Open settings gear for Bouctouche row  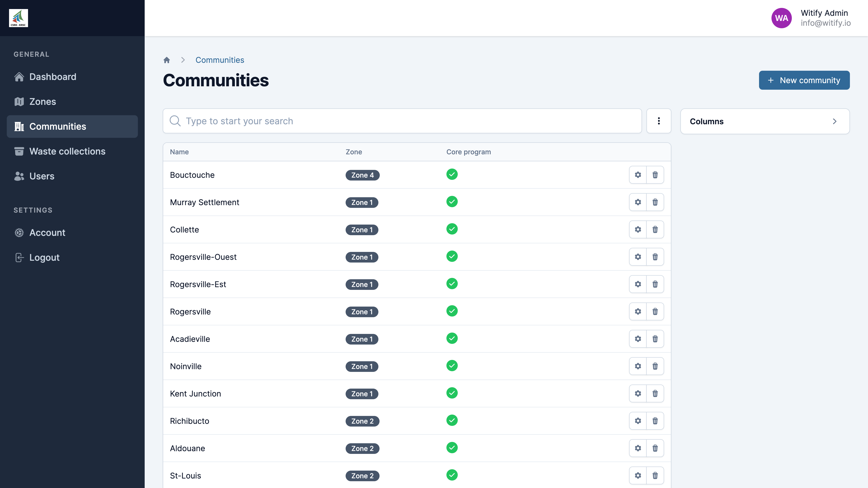coord(637,175)
